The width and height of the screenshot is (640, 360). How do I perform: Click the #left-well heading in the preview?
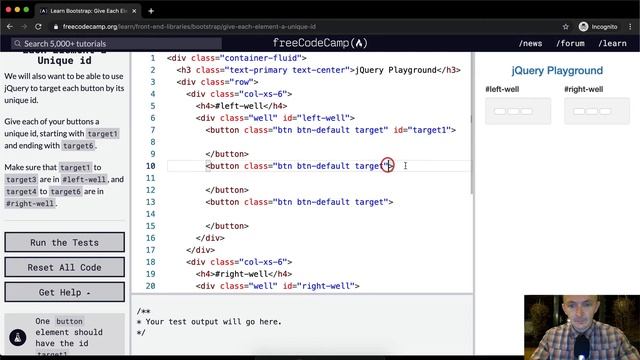(502, 89)
